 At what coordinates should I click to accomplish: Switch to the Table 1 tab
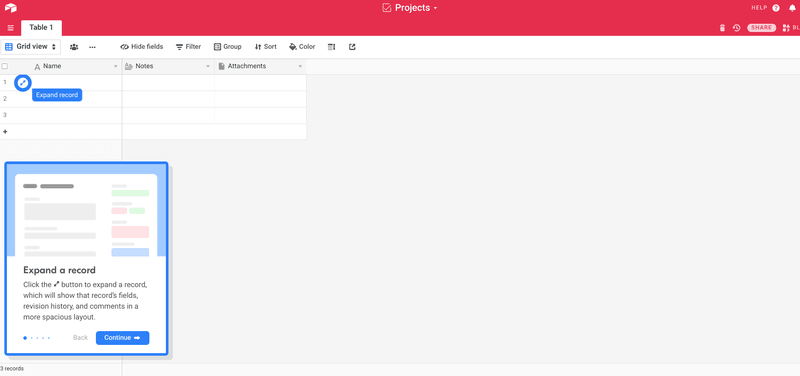coord(41,28)
